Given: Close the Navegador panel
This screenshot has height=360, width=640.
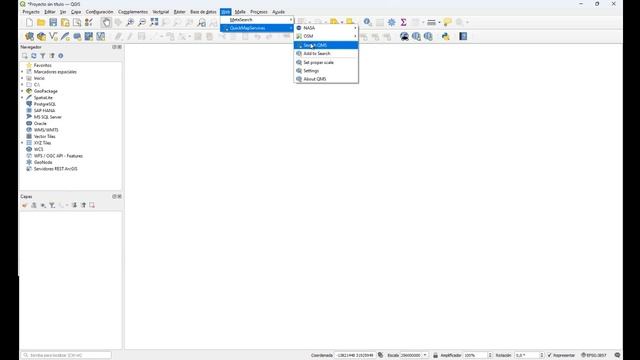Looking at the screenshot, I should [120, 47].
